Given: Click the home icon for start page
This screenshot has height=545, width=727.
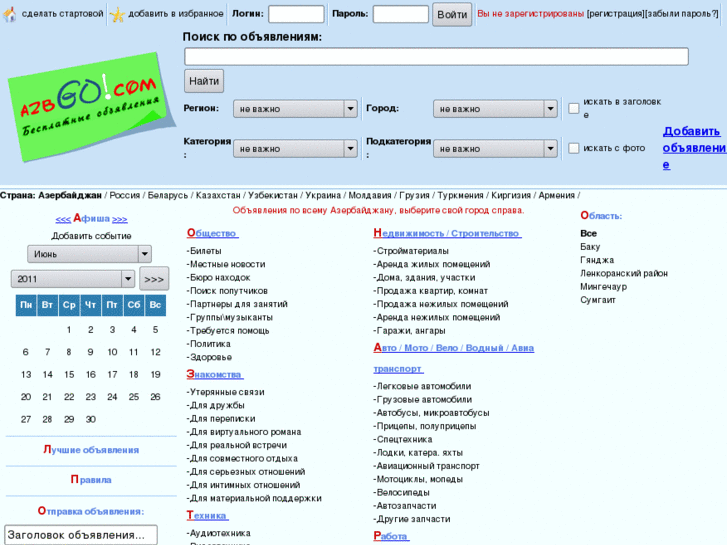Looking at the screenshot, I should tap(10, 14).
